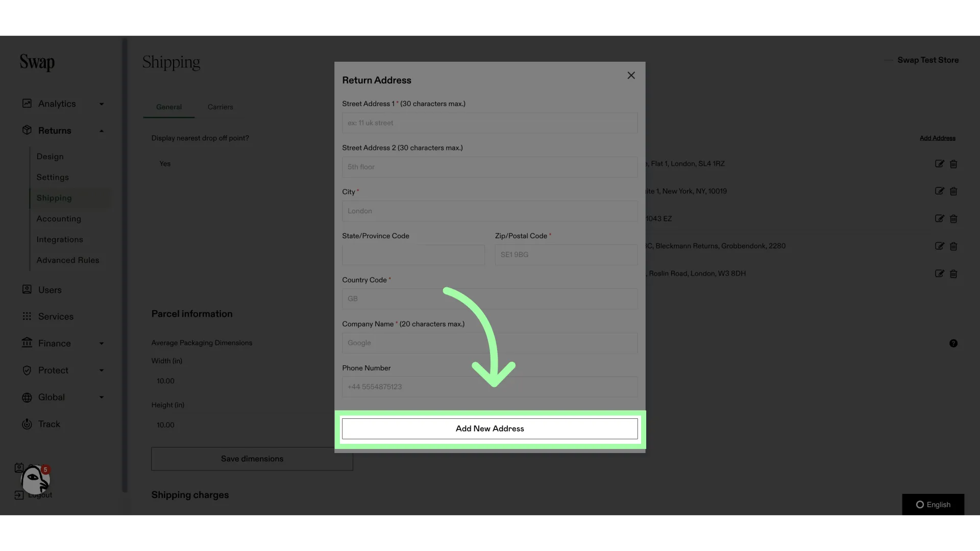Focus the Company Name field

pyautogui.click(x=489, y=343)
